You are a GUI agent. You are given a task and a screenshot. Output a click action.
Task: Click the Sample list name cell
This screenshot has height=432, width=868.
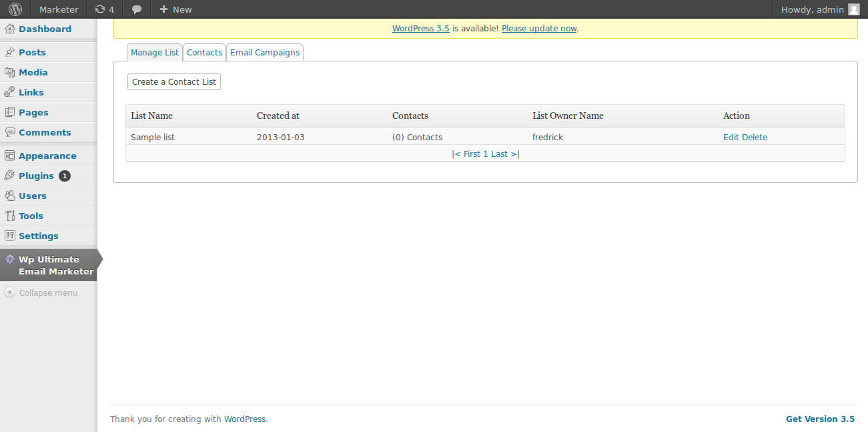point(153,137)
